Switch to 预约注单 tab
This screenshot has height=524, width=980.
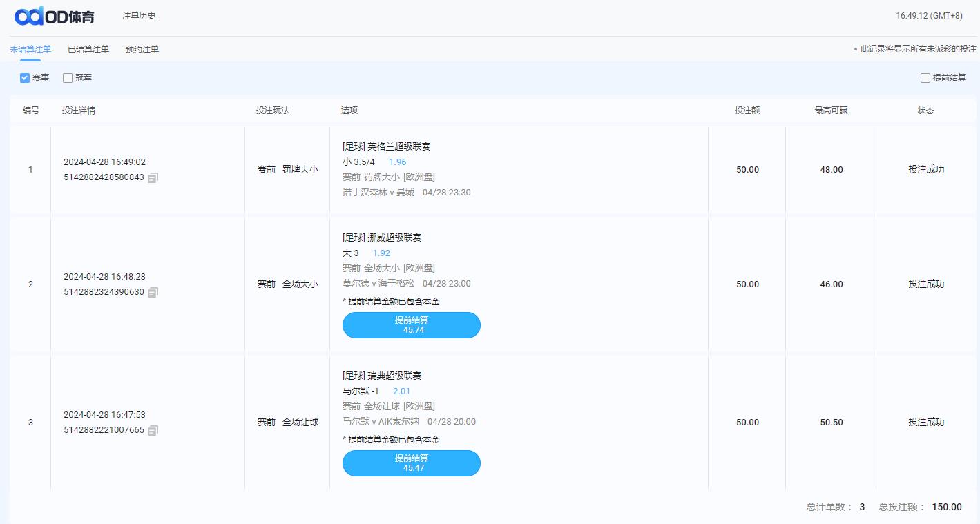click(142, 50)
